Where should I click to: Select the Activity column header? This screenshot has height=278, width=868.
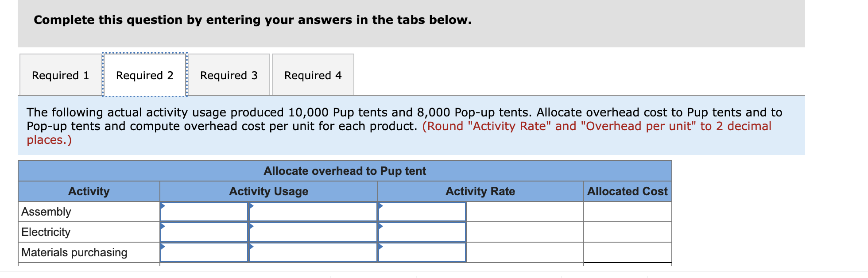[x=89, y=191]
